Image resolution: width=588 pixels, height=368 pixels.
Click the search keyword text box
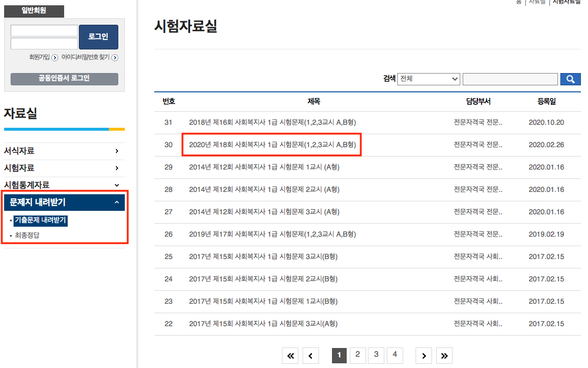[x=510, y=79]
